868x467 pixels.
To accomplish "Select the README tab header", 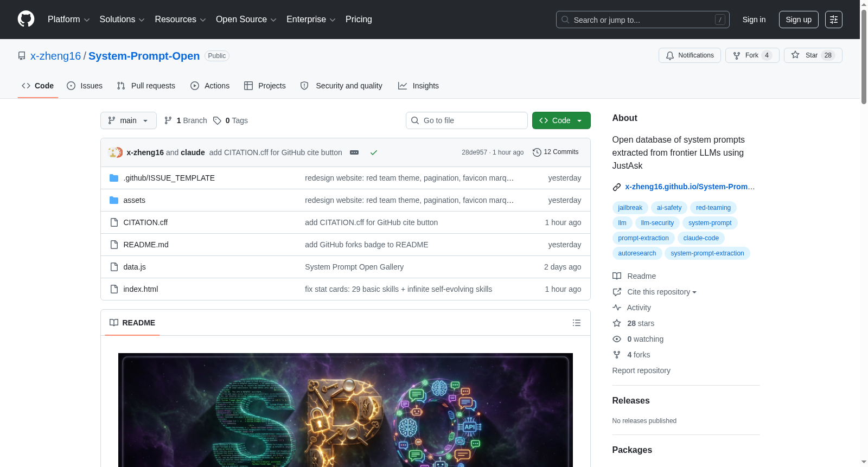I will click(x=132, y=323).
